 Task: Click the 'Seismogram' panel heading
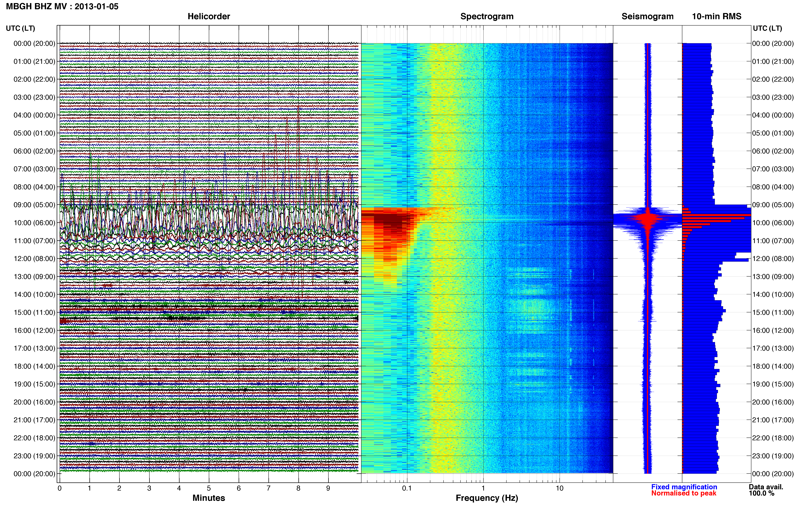pos(647,16)
